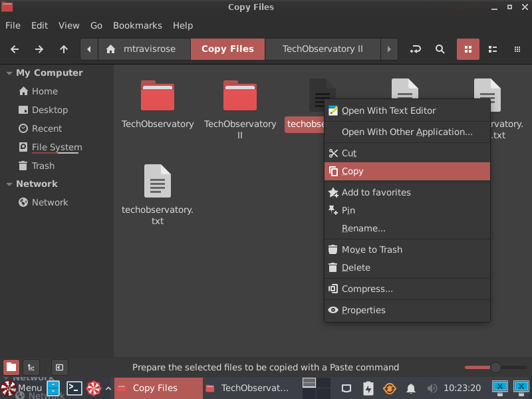Switch to compact list view
The image size is (532, 399).
coord(493,49)
